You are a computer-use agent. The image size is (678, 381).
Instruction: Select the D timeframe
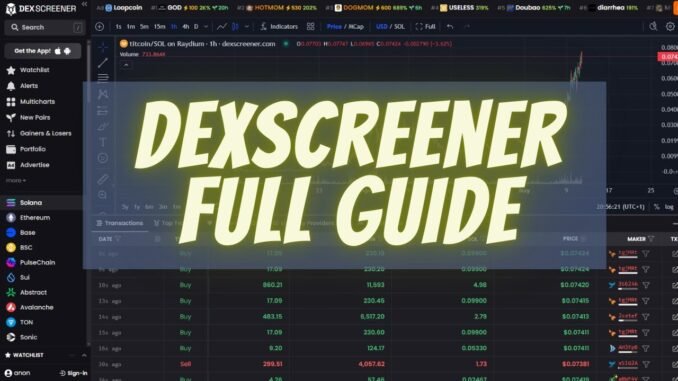point(196,27)
